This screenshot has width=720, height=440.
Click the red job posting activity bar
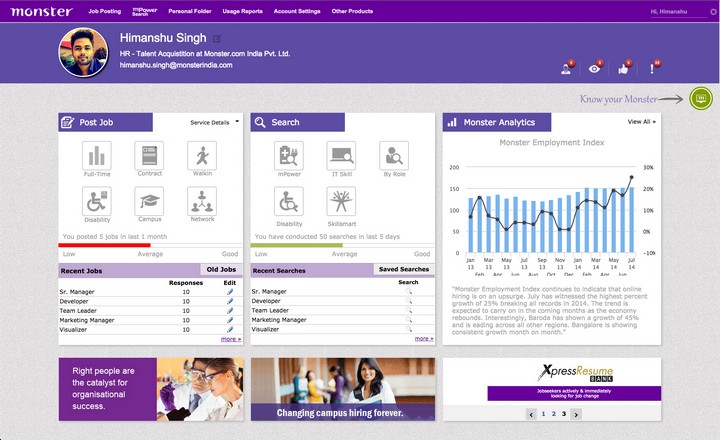[104, 245]
